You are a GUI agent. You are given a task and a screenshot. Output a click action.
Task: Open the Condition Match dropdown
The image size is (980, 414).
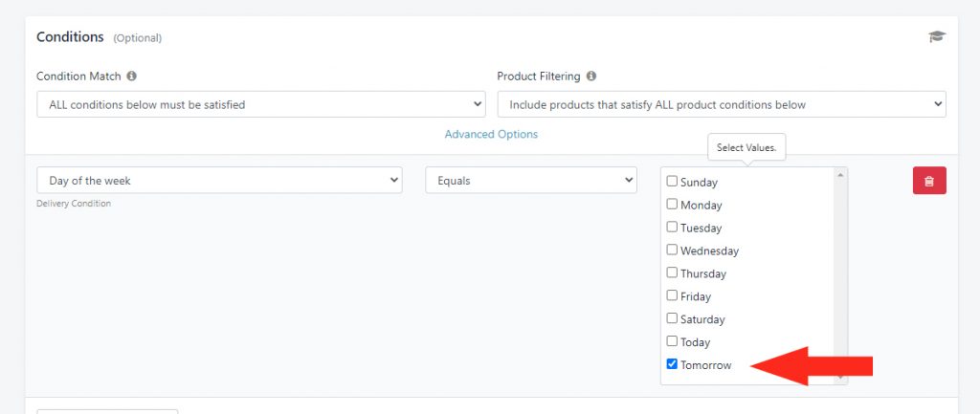[x=261, y=104]
